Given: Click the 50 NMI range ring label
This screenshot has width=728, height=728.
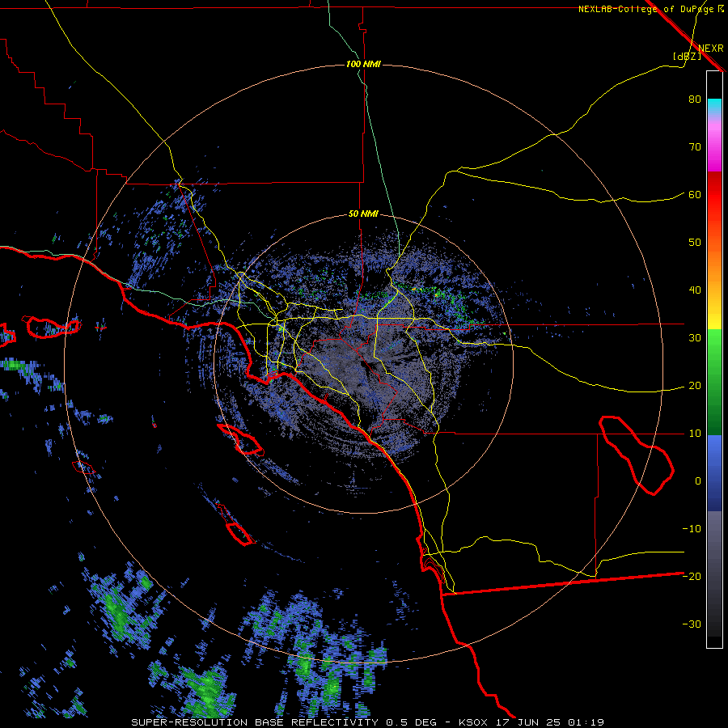Looking at the screenshot, I should (x=363, y=214).
